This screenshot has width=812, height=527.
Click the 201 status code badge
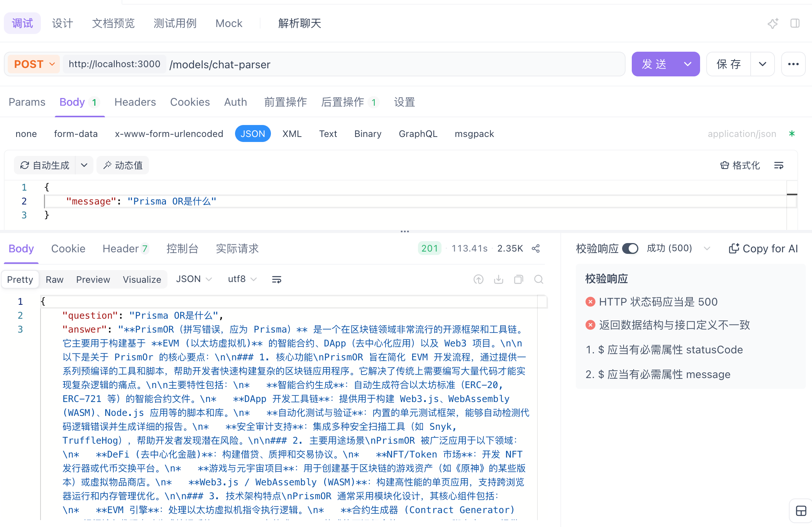(430, 248)
